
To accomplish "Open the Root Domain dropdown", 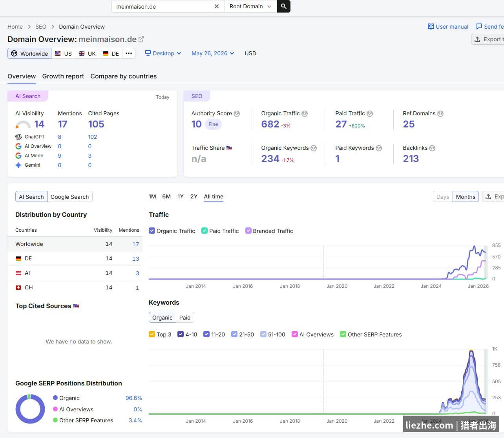I will pos(251,6).
